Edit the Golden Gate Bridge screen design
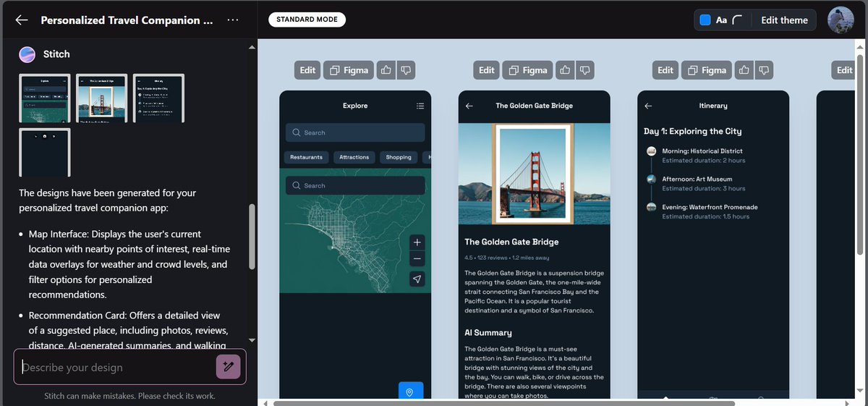Viewport: 868px width, 406px height. [486, 70]
